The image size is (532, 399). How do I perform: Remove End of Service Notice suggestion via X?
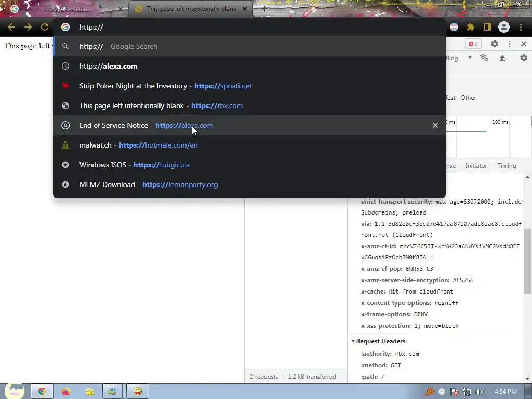(x=435, y=125)
